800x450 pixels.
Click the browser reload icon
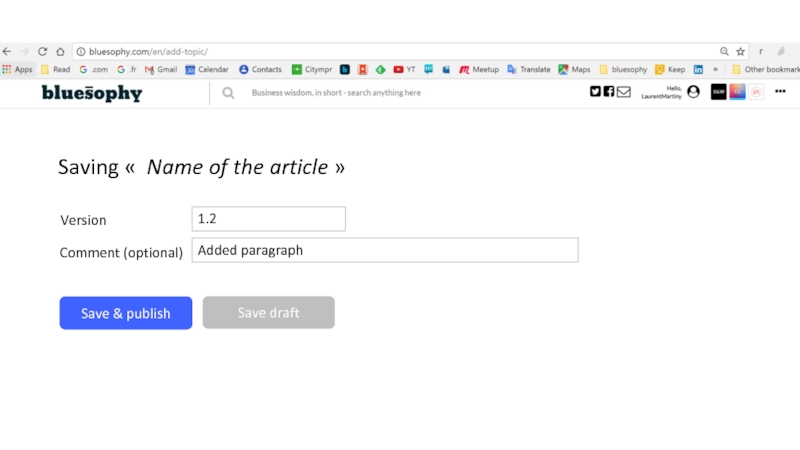click(x=42, y=52)
